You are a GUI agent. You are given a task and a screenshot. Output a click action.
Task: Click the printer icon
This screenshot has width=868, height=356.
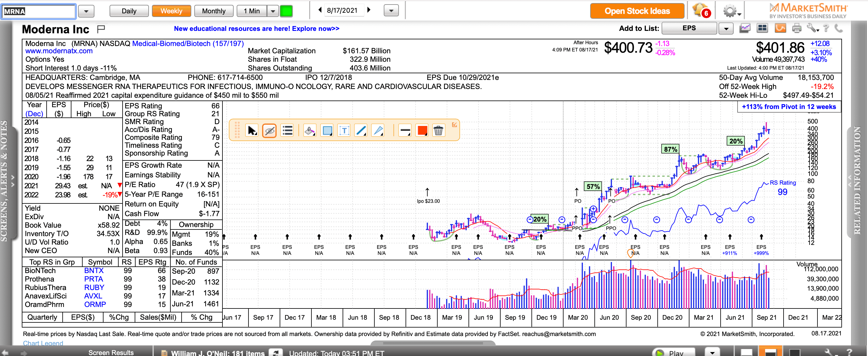(x=797, y=28)
